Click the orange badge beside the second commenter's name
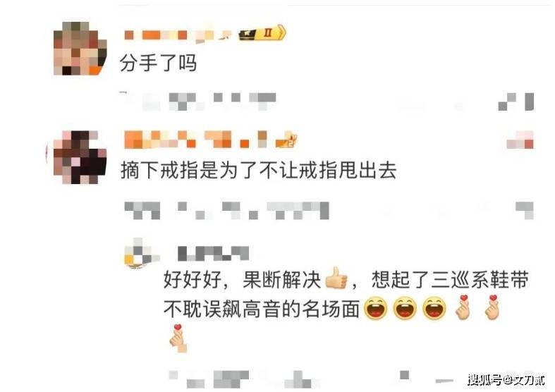555x392 pixels. [286, 140]
